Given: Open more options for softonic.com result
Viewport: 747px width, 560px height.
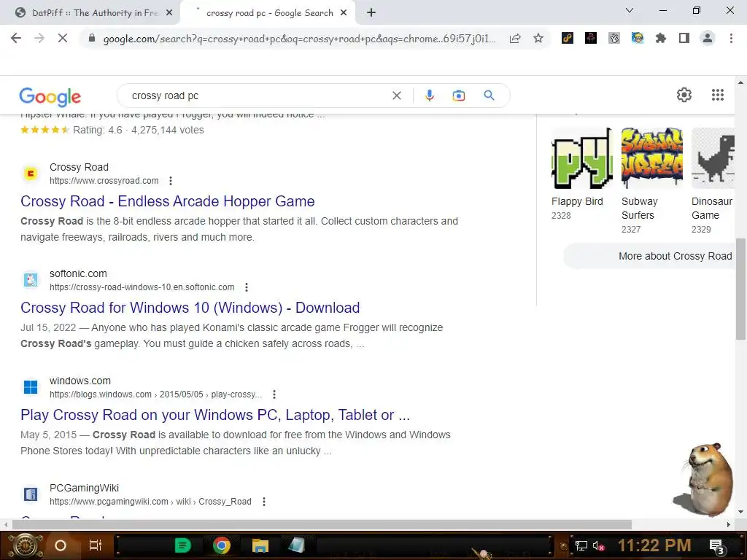Looking at the screenshot, I should tap(247, 287).
